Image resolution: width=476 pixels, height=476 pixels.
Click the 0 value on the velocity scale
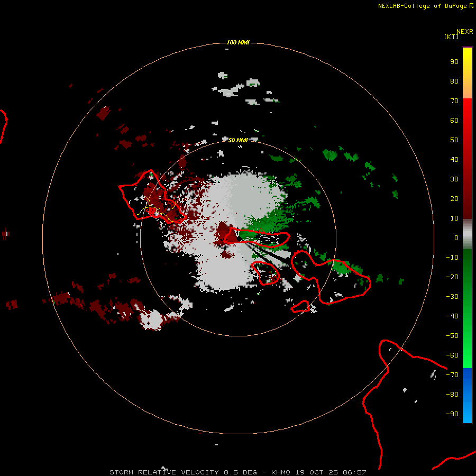click(x=456, y=238)
